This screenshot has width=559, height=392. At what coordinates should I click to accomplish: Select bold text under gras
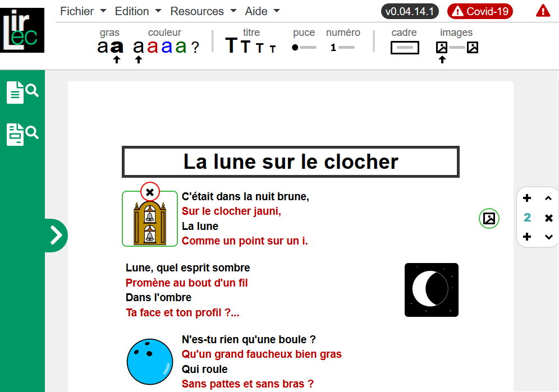point(117,47)
